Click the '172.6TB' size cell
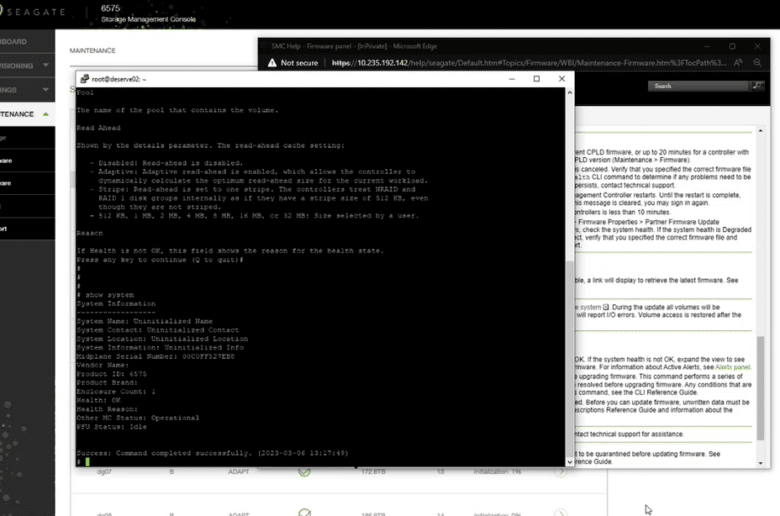Image resolution: width=780 pixels, height=516 pixels. click(x=373, y=471)
